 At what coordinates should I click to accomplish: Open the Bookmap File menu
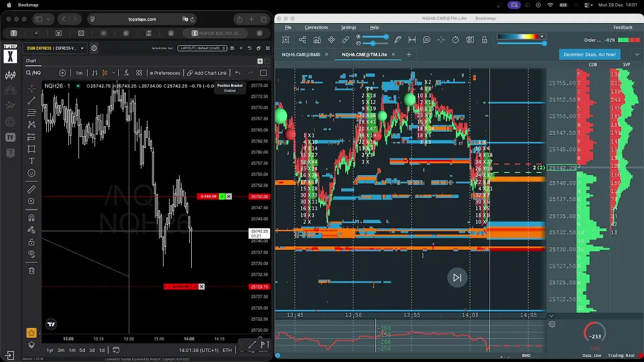(x=288, y=27)
